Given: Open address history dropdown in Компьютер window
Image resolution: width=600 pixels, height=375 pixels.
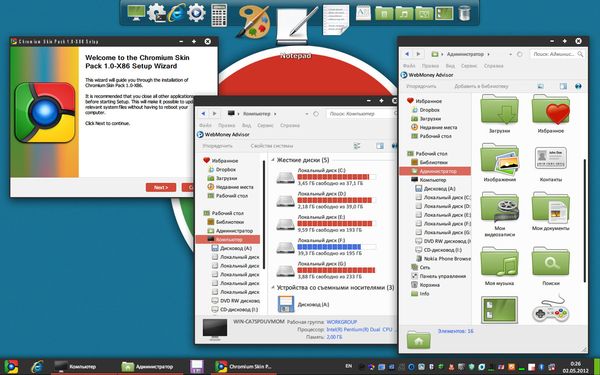Looking at the screenshot, I should coord(307,114).
